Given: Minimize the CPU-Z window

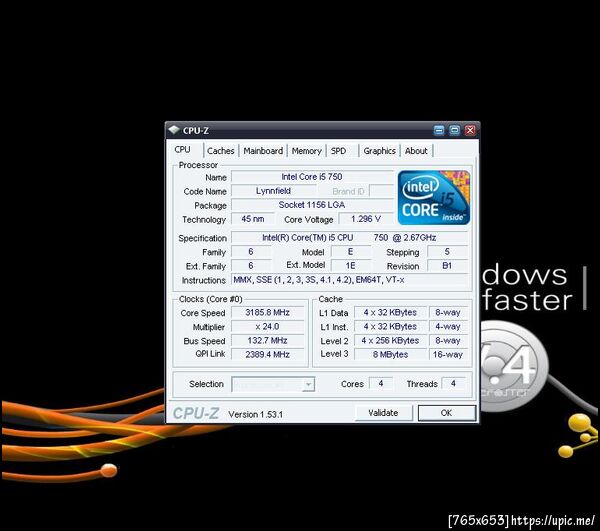Looking at the screenshot, I should click(x=439, y=130).
